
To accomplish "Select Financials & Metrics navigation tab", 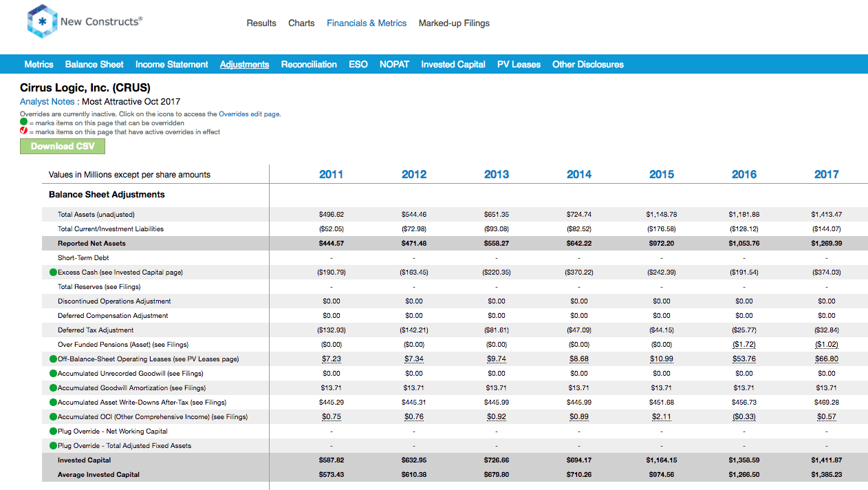I will (x=367, y=23).
